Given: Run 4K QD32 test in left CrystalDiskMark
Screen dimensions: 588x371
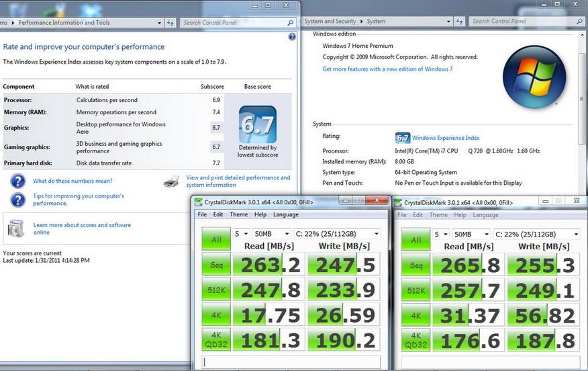Looking at the screenshot, I should (x=216, y=340).
